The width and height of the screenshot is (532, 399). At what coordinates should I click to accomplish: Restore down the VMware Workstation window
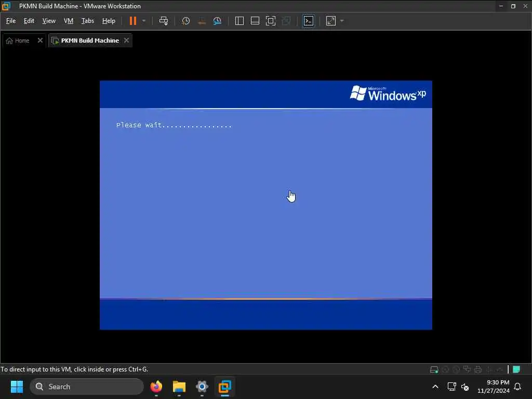pos(513,6)
